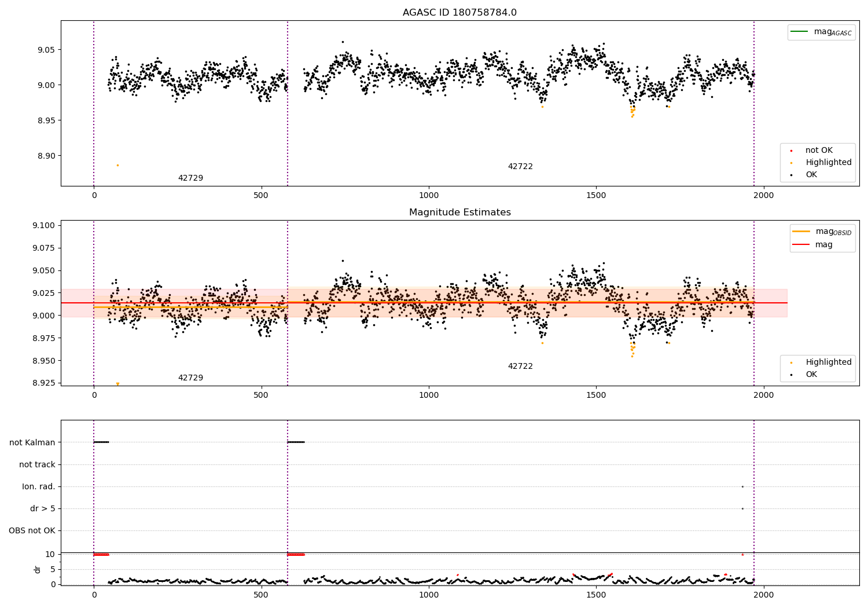The height and width of the screenshot is (608, 868).
Task: Click the 9.100 tick label on middle plot
Action: (44, 226)
